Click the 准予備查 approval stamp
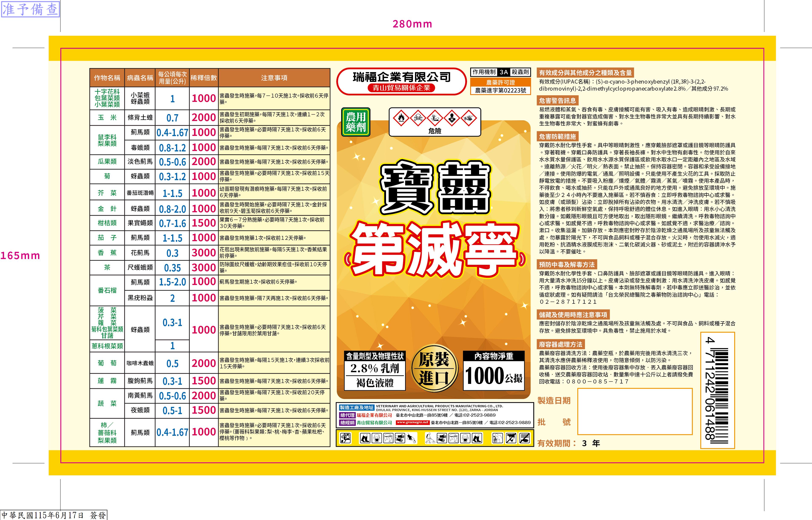 click(x=30, y=9)
